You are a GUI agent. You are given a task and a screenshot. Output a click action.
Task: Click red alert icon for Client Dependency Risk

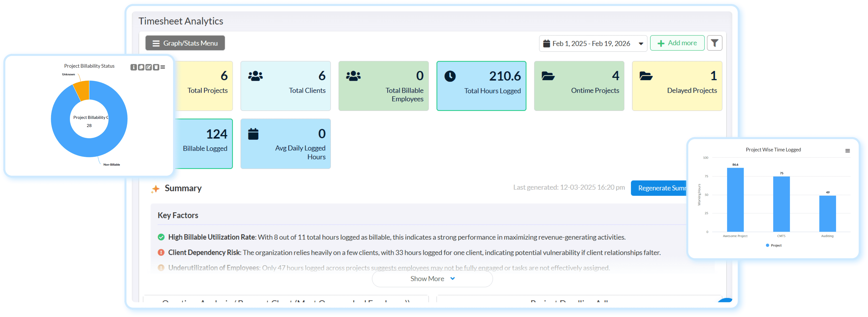161,252
